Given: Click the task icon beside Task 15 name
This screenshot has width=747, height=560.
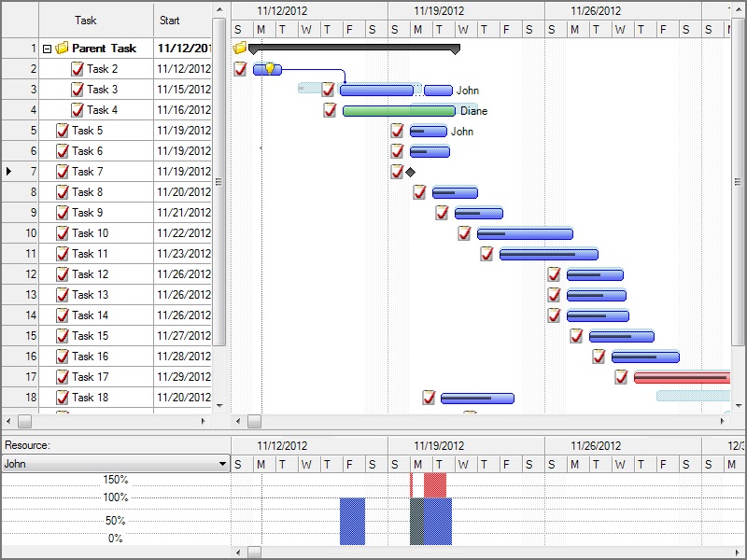Looking at the screenshot, I should click(63, 336).
